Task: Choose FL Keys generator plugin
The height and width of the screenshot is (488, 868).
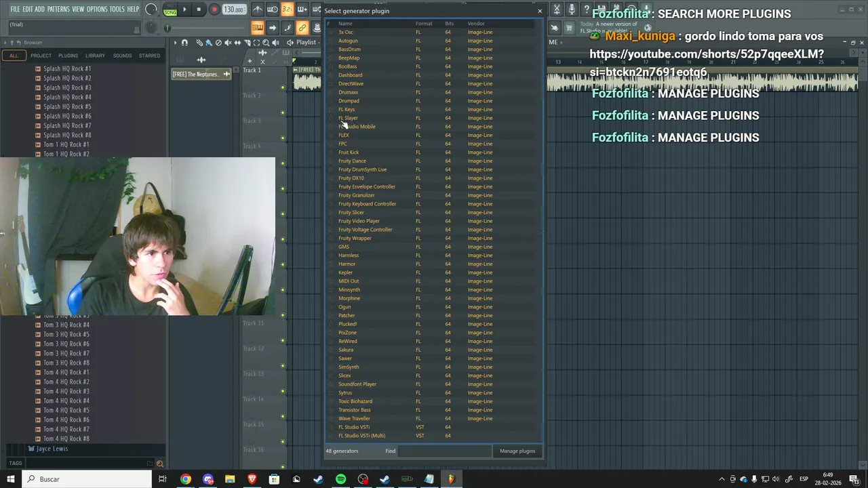Action: [347, 109]
